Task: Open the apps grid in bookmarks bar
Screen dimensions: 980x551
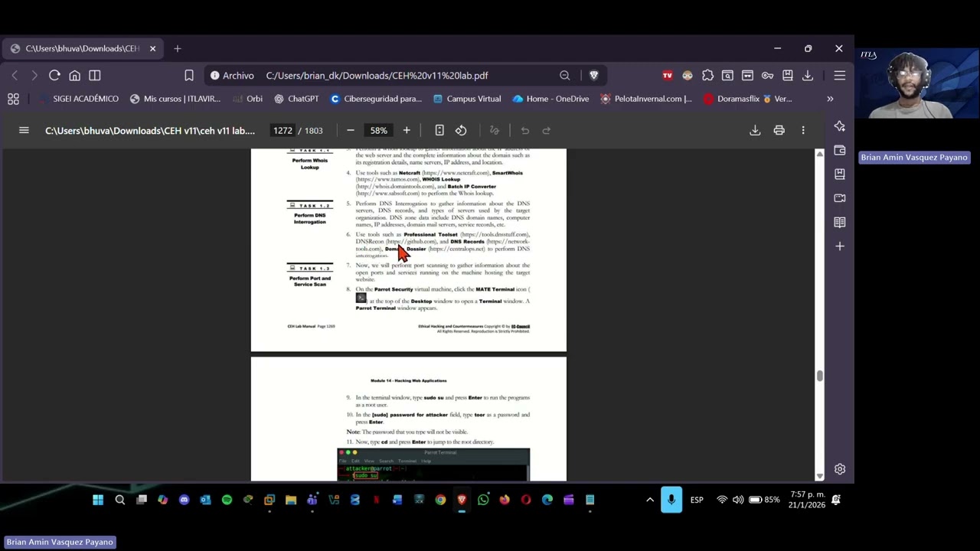Action: point(13,99)
